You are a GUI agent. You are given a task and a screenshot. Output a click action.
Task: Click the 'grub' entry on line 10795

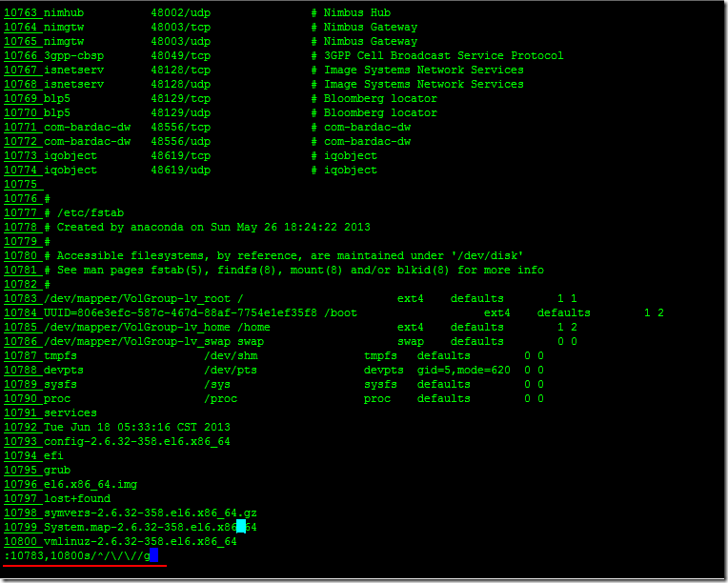57,470
